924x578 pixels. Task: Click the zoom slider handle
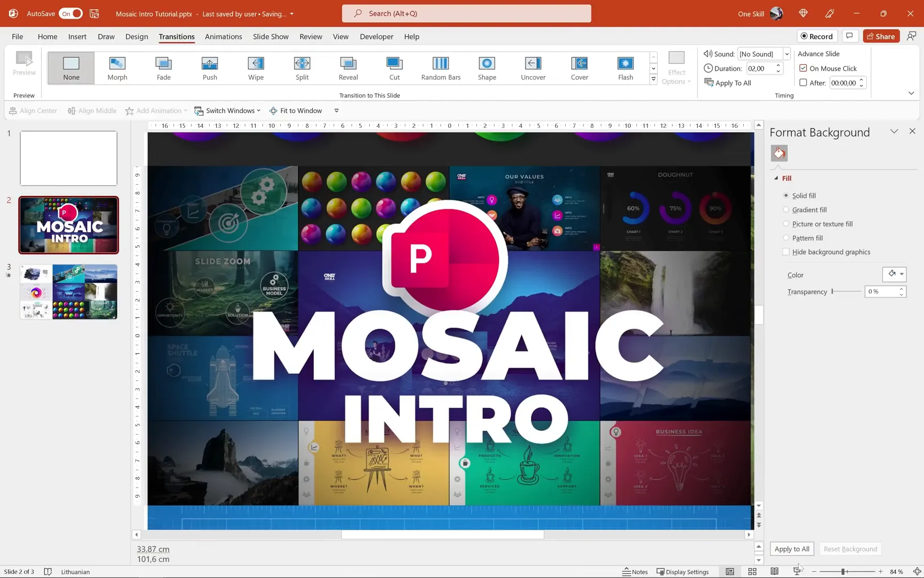(x=843, y=572)
